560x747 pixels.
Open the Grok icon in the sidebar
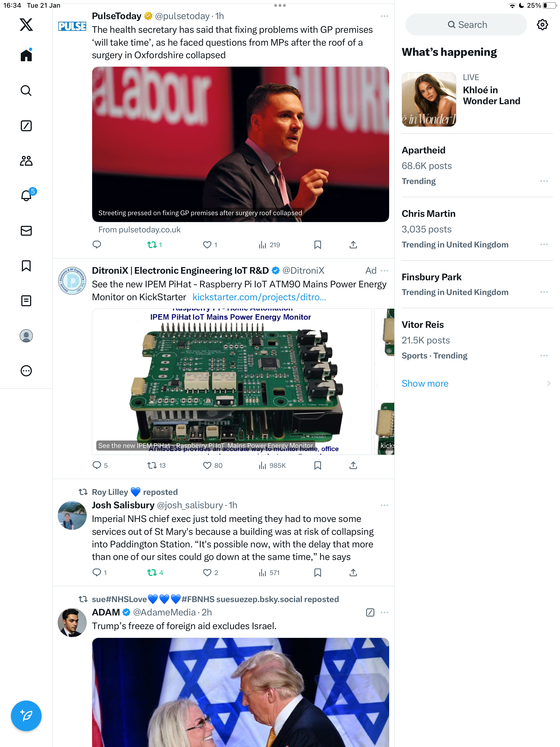[26, 126]
